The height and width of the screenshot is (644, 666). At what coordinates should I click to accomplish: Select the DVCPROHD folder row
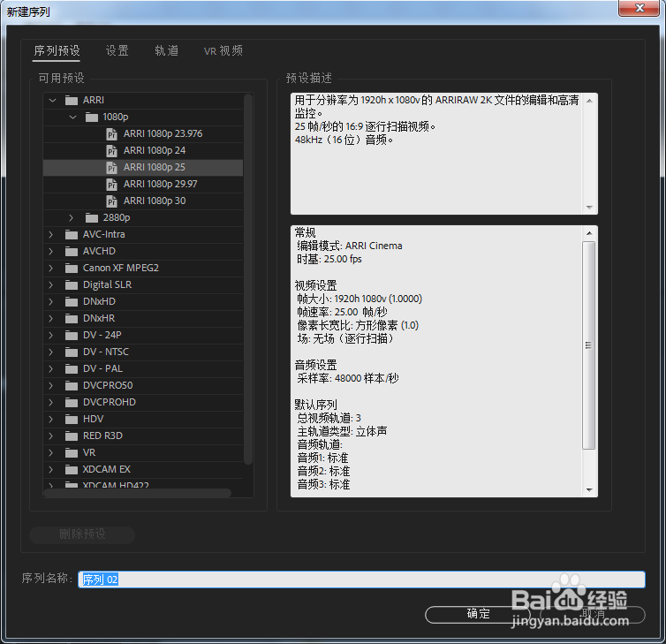click(x=143, y=402)
